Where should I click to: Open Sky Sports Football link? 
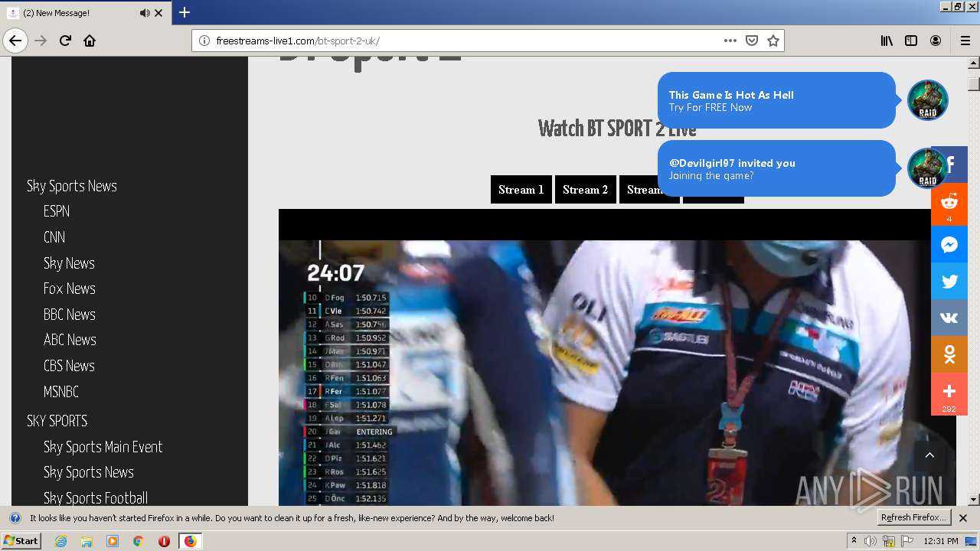(x=96, y=498)
